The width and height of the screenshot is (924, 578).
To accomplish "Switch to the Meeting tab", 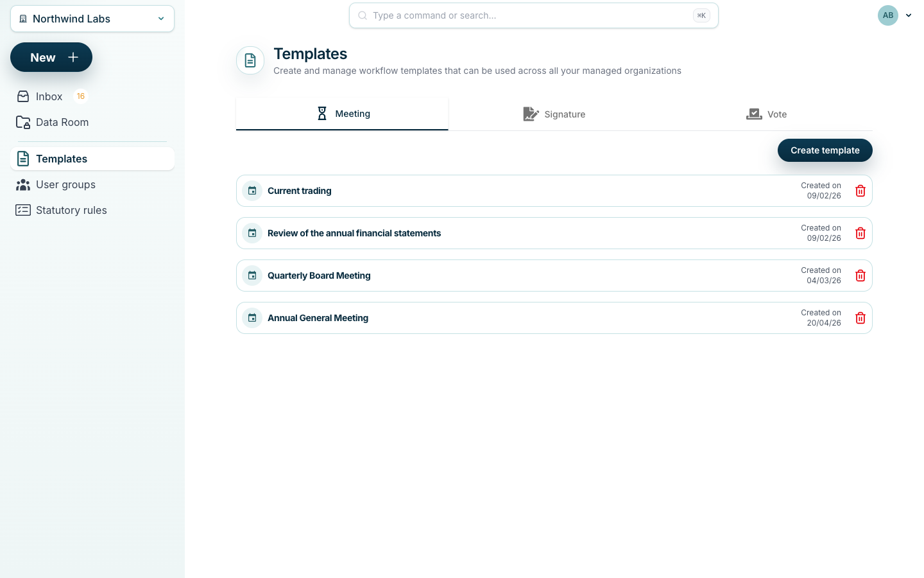I will [x=342, y=114].
